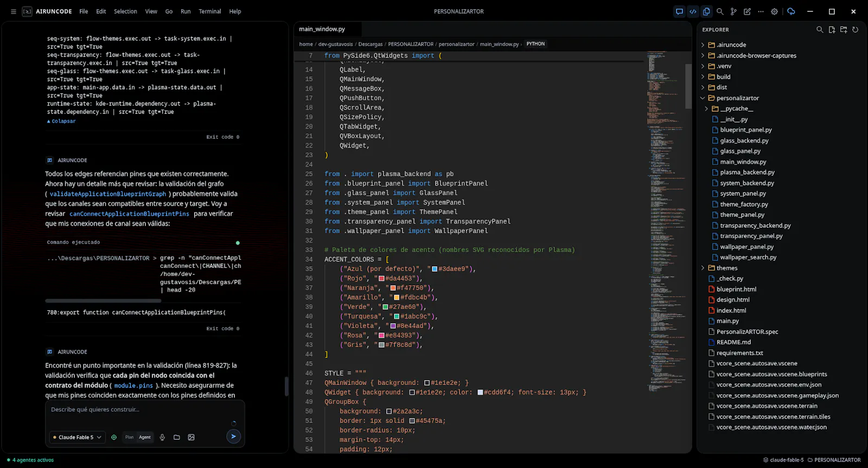Open the Help menu

click(235, 11)
